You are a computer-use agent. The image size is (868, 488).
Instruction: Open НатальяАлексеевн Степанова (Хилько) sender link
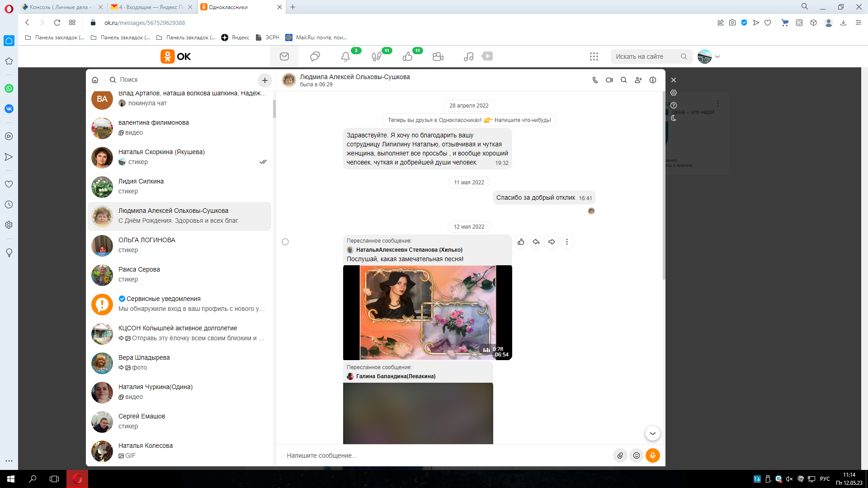[409, 250]
